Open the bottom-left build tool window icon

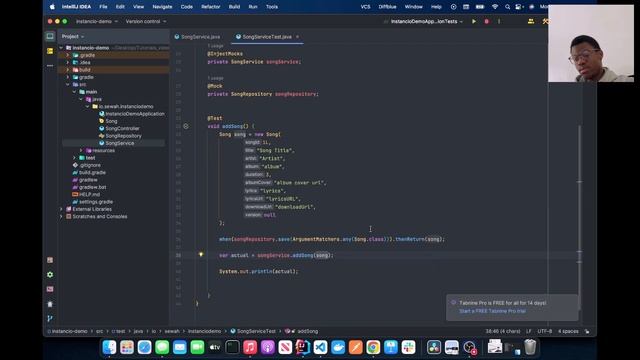click(x=50, y=260)
